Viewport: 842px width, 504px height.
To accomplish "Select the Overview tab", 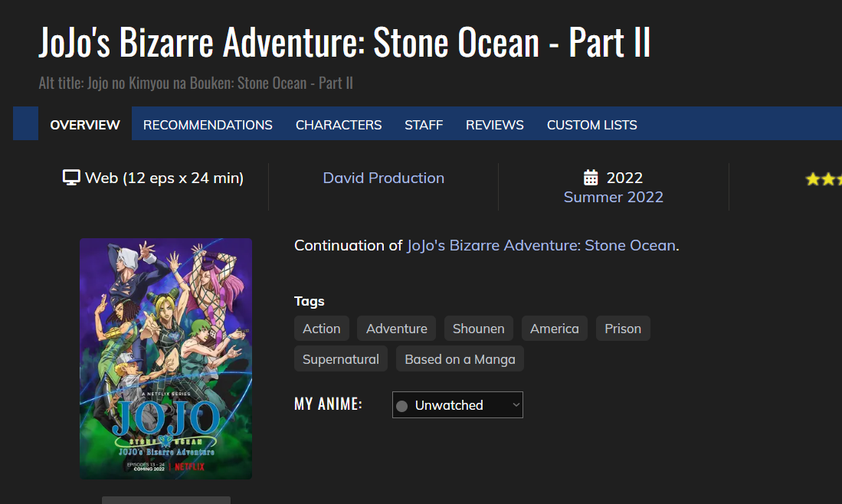I will [x=85, y=125].
